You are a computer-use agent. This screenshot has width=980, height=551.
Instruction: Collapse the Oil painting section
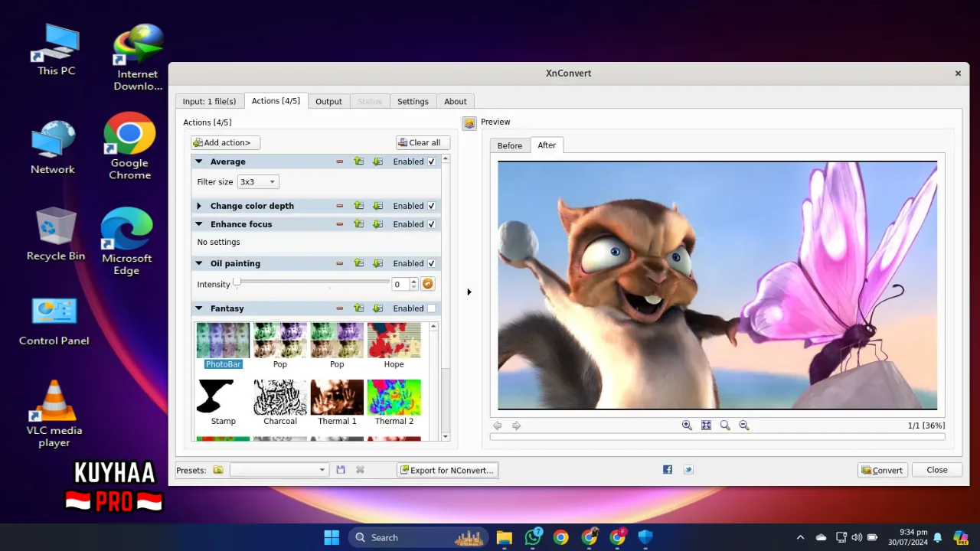[199, 263]
